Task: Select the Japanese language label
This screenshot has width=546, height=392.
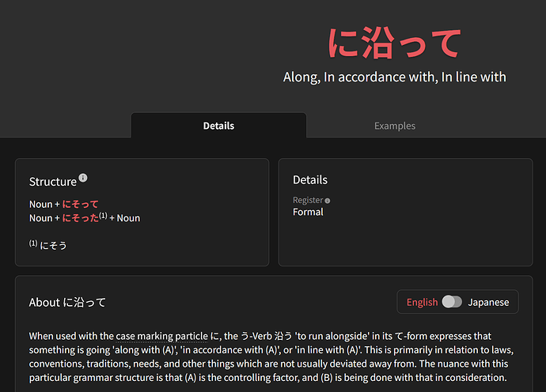Action: pyautogui.click(x=489, y=302)
